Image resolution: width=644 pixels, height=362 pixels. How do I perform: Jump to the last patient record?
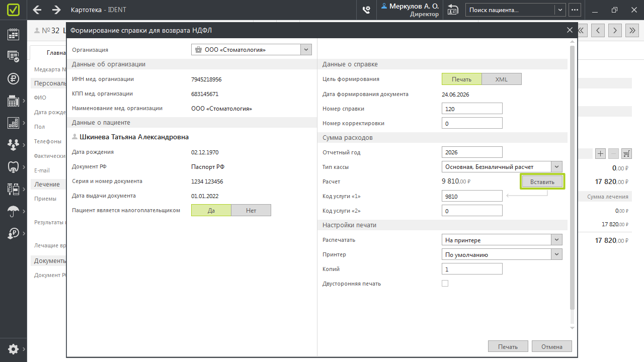[x=632, y=30]
